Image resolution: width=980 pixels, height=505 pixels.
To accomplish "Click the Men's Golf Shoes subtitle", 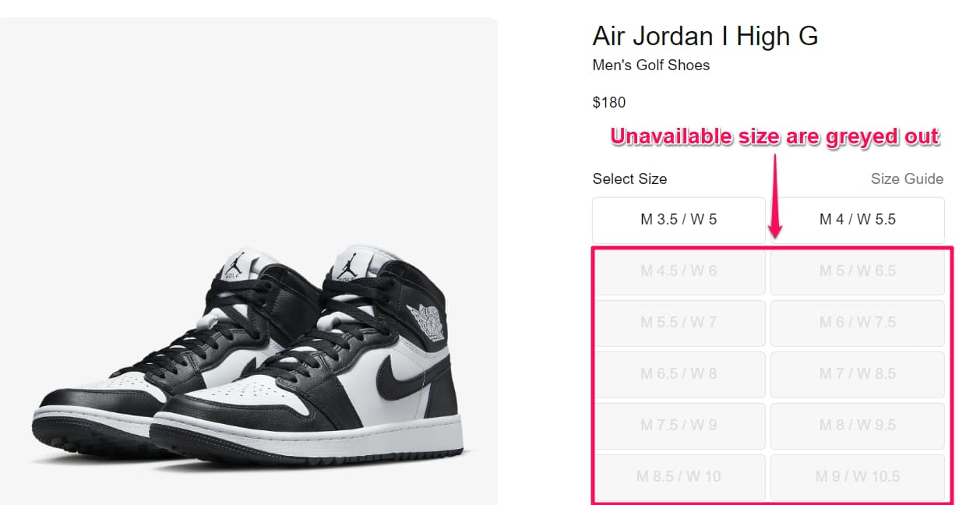I will click(x=650, y=65).
